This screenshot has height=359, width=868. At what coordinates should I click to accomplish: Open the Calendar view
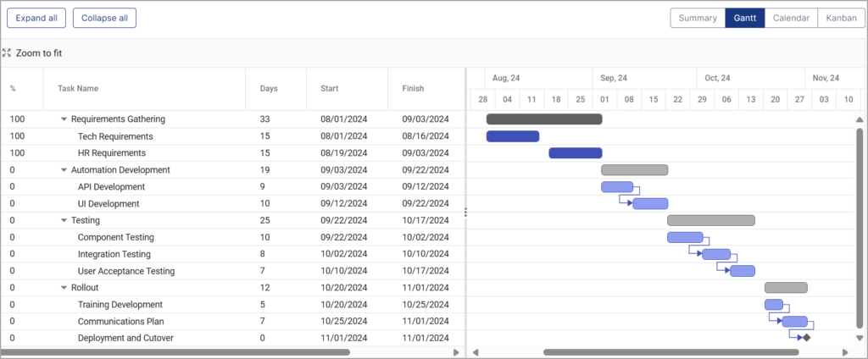click(791, 19)
